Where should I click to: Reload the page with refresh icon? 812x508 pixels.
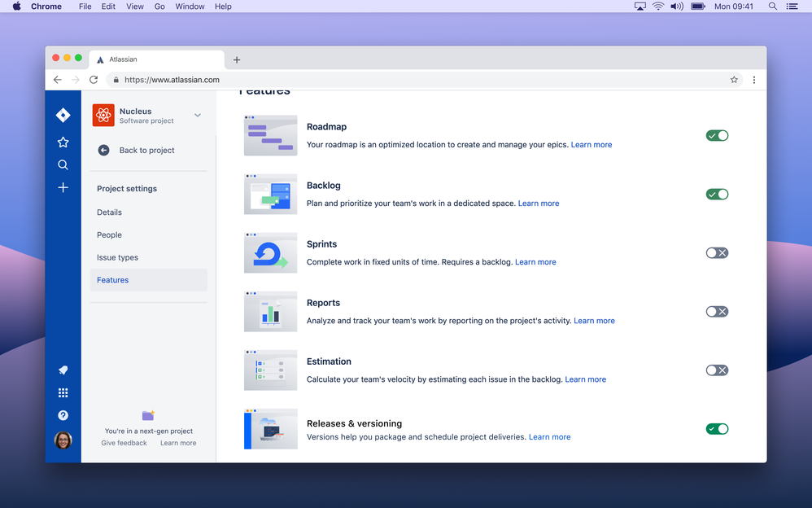(x=94, y=80)
